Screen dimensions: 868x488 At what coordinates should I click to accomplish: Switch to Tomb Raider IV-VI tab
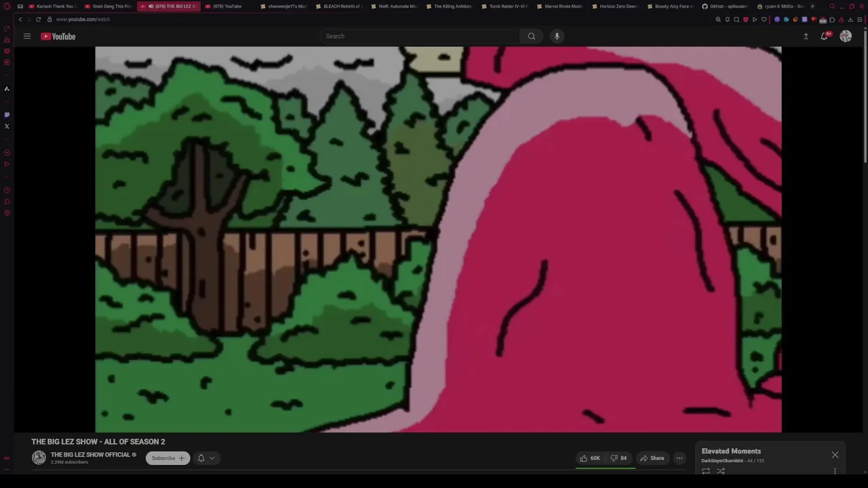pos(505,6)
